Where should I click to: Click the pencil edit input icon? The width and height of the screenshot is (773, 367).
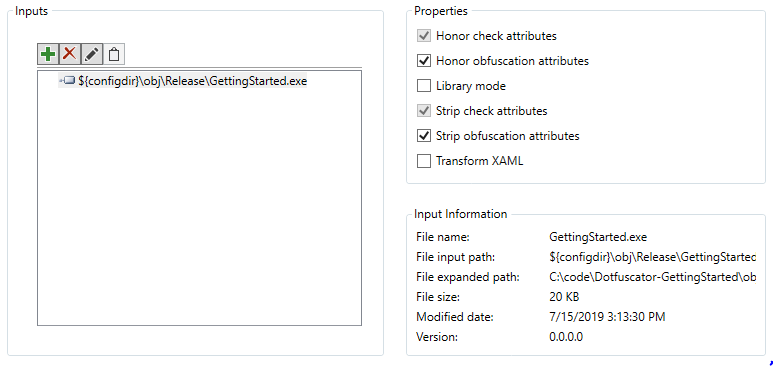point(92,54)
